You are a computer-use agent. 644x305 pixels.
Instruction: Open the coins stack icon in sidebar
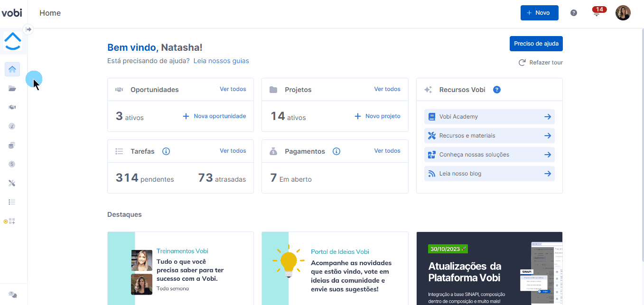(12, 145)
